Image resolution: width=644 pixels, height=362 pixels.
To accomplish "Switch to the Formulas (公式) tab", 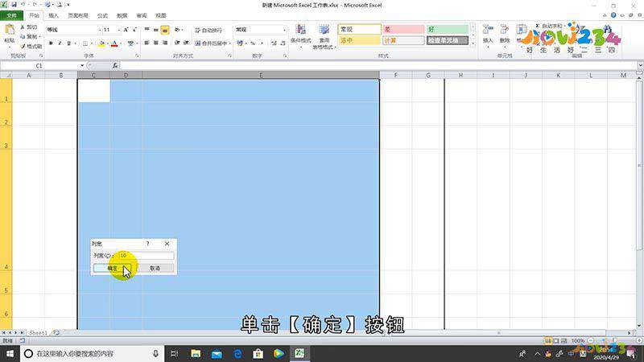I will (102, 15).
